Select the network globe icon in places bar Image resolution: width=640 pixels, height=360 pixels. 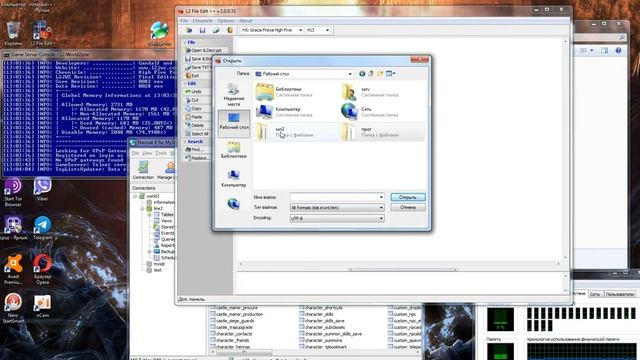click(233, 203)
